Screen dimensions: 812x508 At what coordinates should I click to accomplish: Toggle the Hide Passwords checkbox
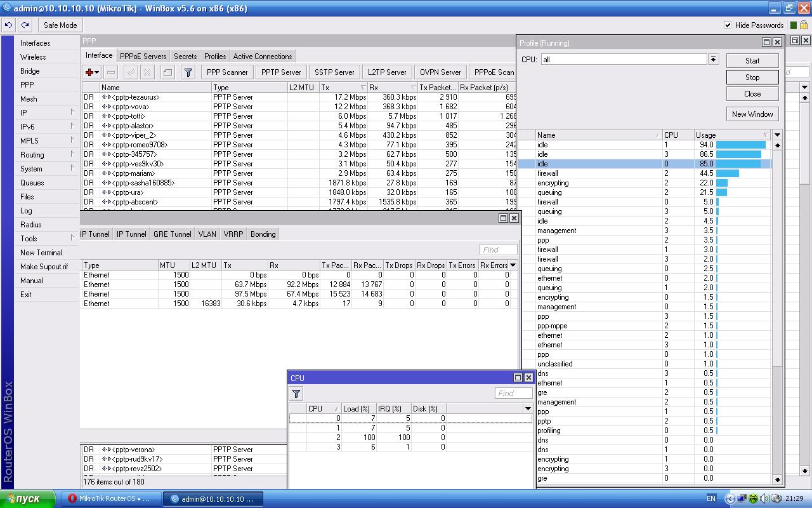(x=728, y=25)
